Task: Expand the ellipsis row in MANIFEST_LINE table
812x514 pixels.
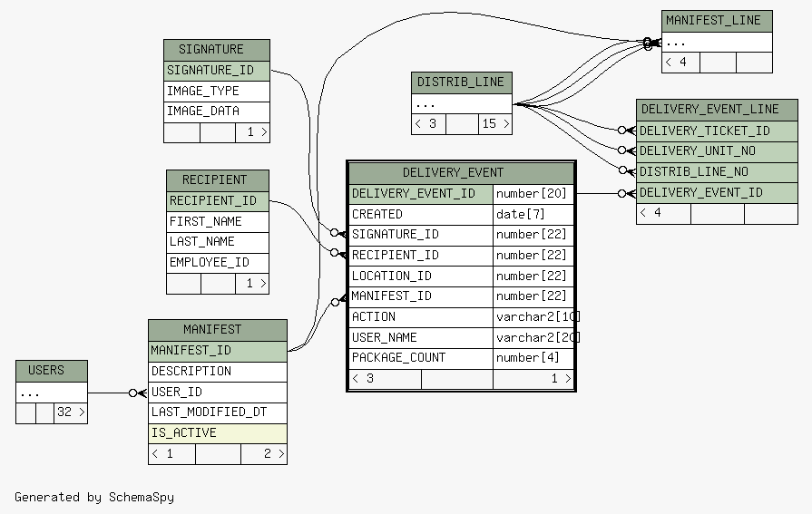Action: click(x=717, y=43)
